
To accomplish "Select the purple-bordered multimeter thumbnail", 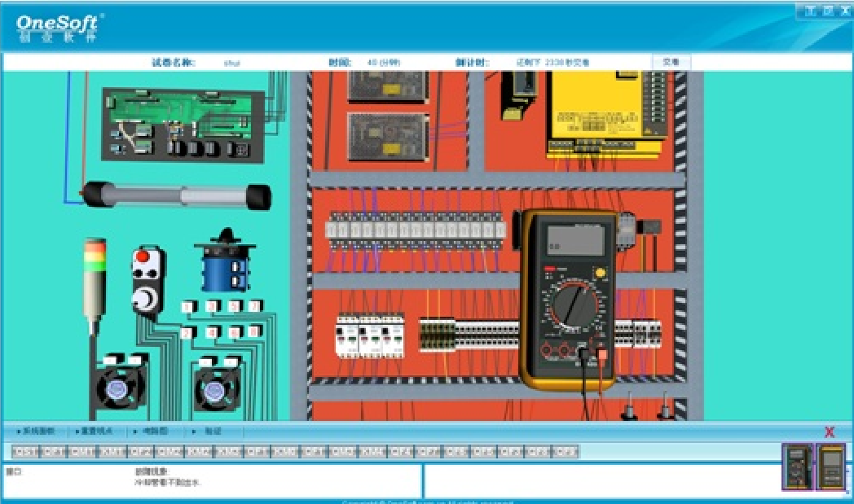I will coord(797,467).
